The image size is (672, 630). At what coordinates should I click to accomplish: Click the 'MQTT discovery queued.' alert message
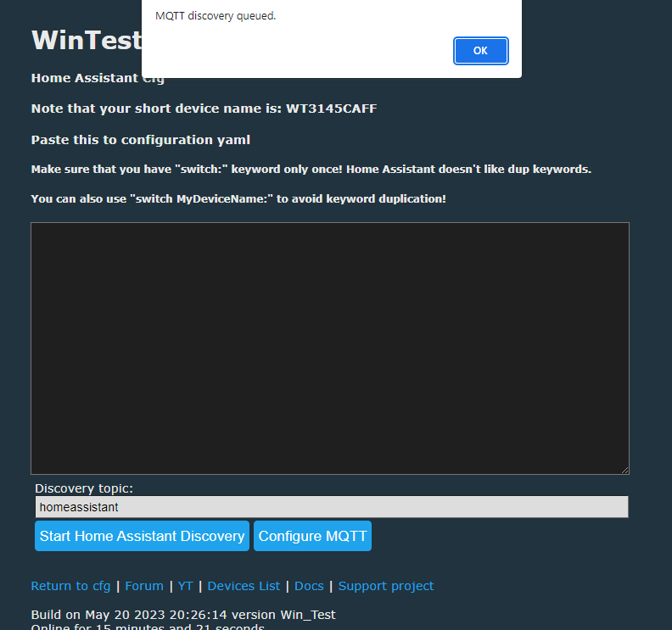[216, 16]
